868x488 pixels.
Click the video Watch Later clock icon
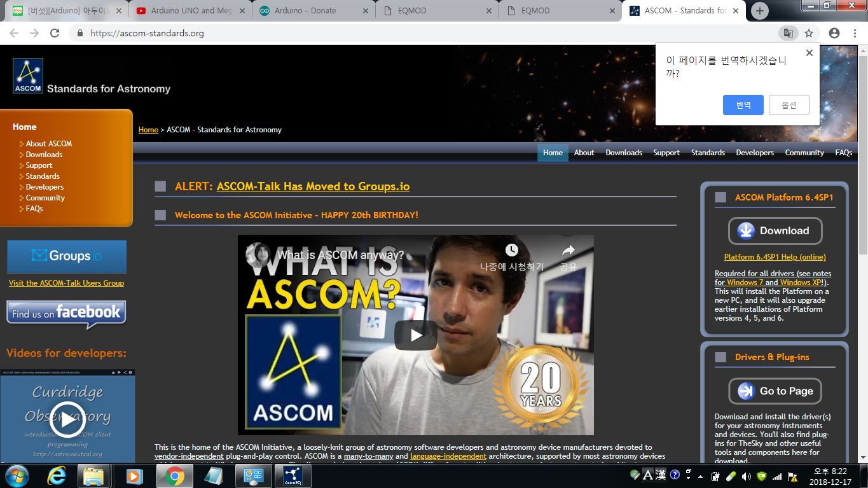511,250
